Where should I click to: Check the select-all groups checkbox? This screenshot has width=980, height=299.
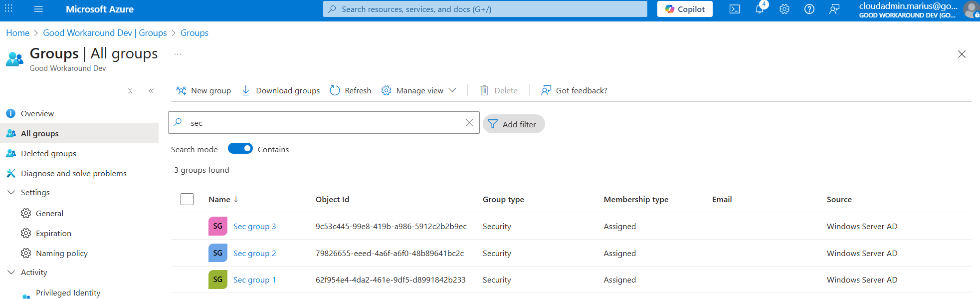click(x=187, y=199)
